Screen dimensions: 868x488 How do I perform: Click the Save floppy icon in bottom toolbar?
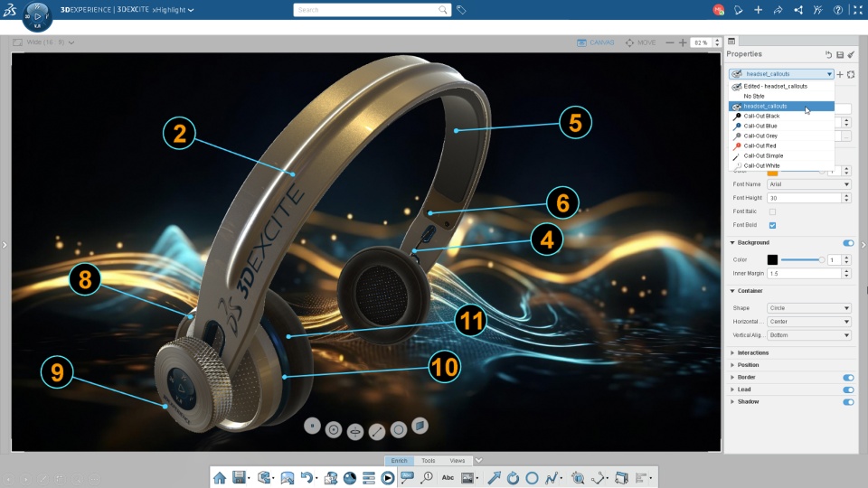[x=239, y=477]
